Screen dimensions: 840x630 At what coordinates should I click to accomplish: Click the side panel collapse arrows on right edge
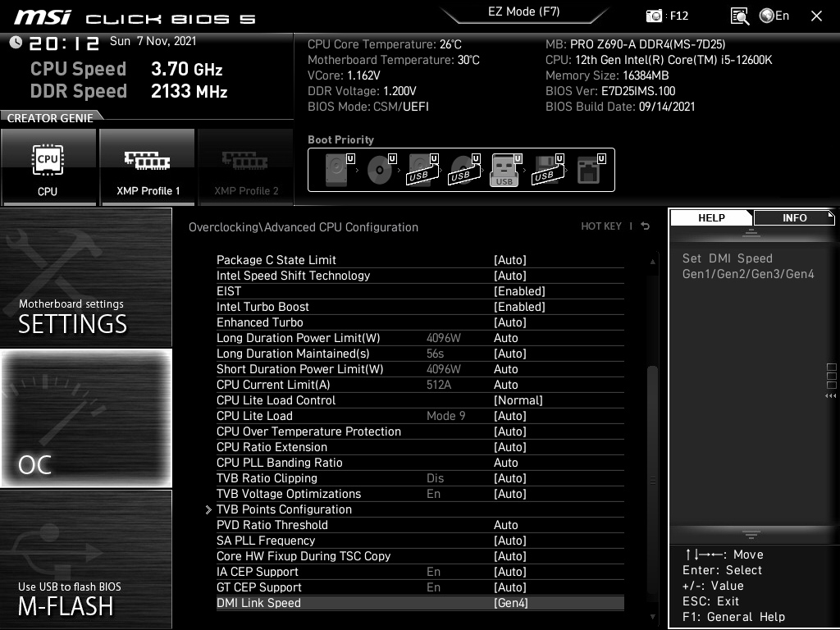tap(831, 396)
